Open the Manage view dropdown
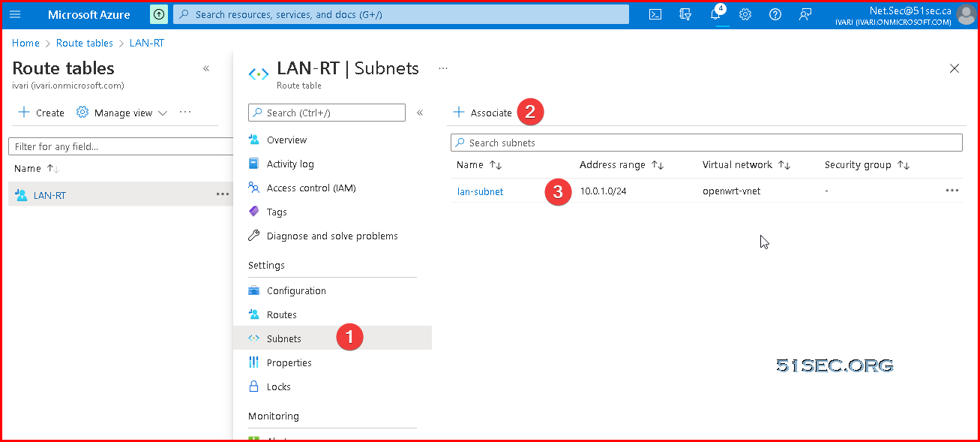The height and width of the screenshot is (442, 980). tap(121, 113)
